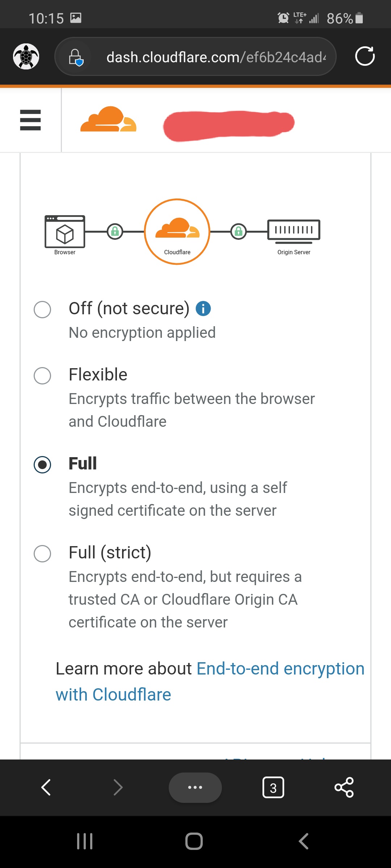Screen dimensions: 391x868
Task: Open the hamburger navigation menu
Action: (30, 120)
